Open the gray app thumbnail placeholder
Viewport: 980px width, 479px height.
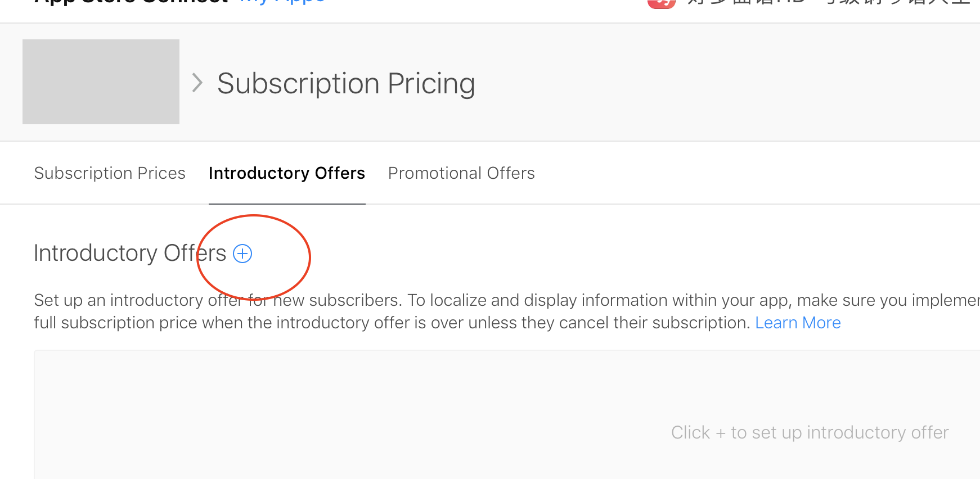pos(101,82)
